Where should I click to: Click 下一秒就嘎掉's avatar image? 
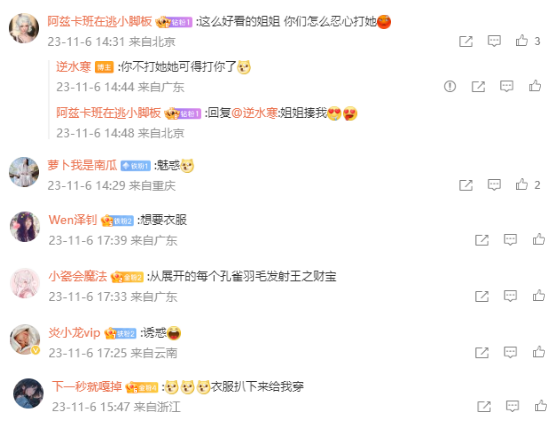point(28,393)
